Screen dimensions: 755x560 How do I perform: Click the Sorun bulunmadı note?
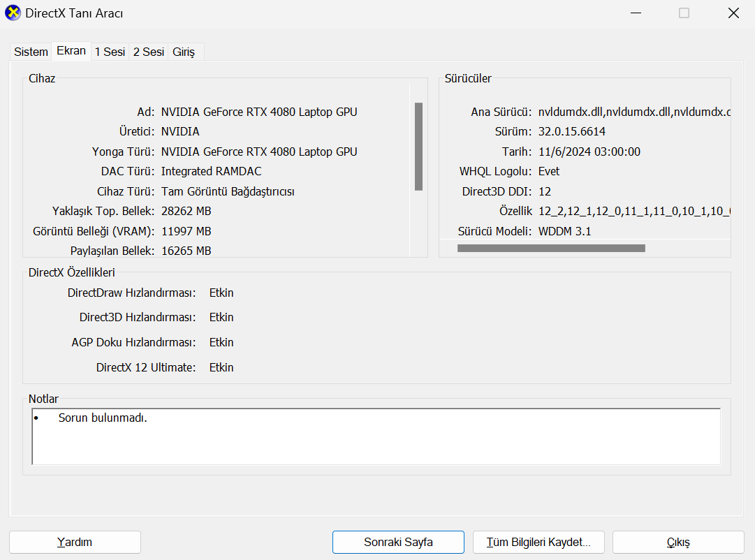[x=103, y=418]
